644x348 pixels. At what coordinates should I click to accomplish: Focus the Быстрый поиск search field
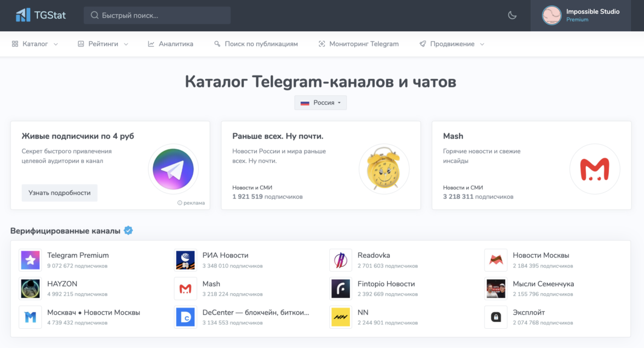pyautogui.click(x=157, y=15)
